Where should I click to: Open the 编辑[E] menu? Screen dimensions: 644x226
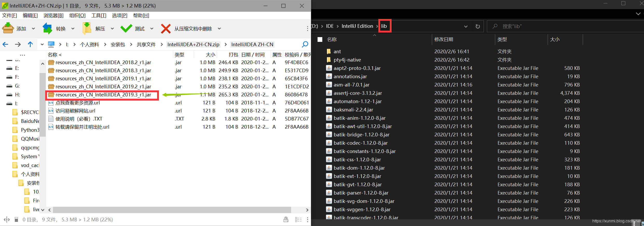30,15
